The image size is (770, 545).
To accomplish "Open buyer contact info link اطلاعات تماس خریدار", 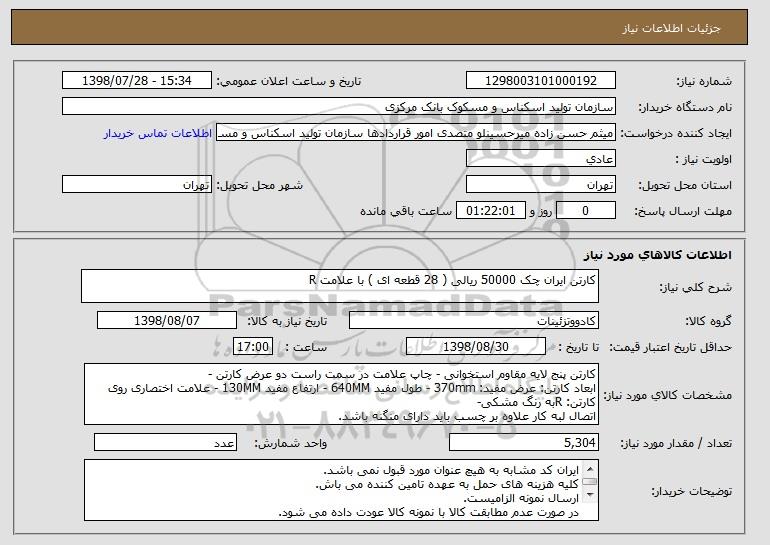I will click(158, 134).
